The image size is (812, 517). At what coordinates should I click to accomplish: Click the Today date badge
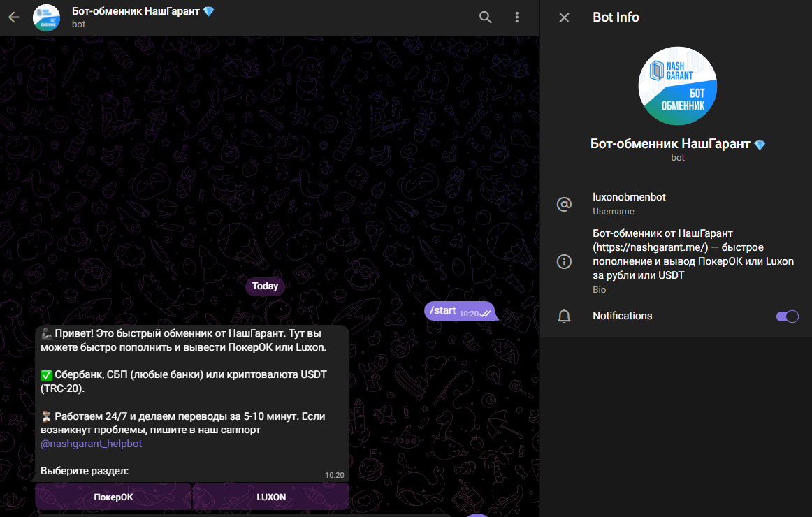[265, 286]
